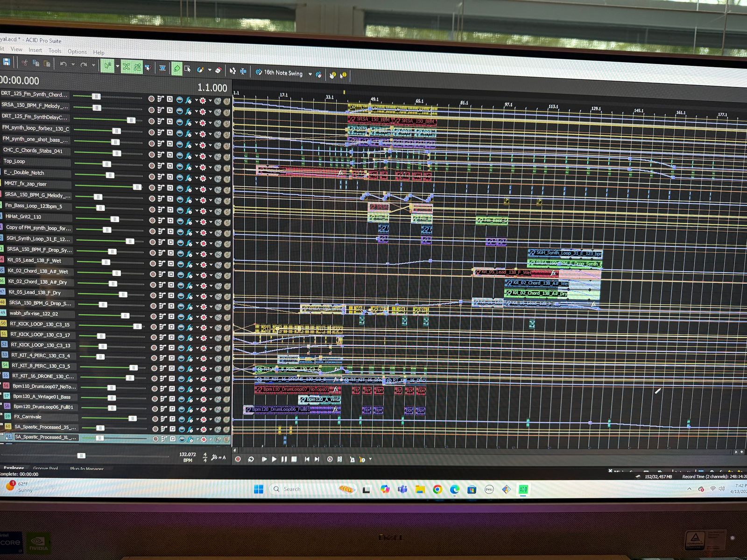The width and height of the screenshot is (747, 560).
Task: Switch to the Groove Pool tab
Action: click(45, 468)
